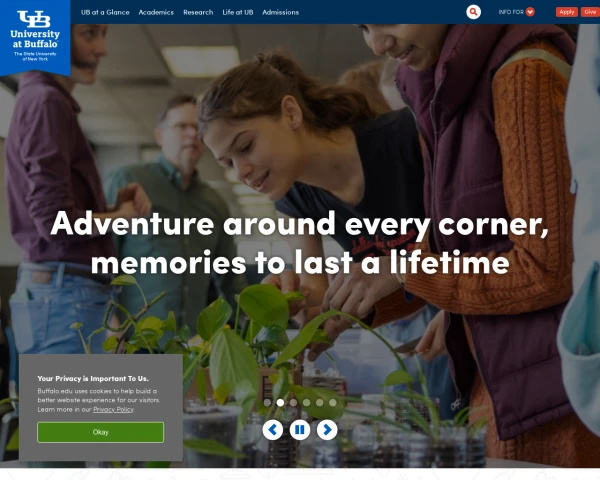Open the Admissions menu
Viewport: 600px width, 480px height.
(280, 12)
